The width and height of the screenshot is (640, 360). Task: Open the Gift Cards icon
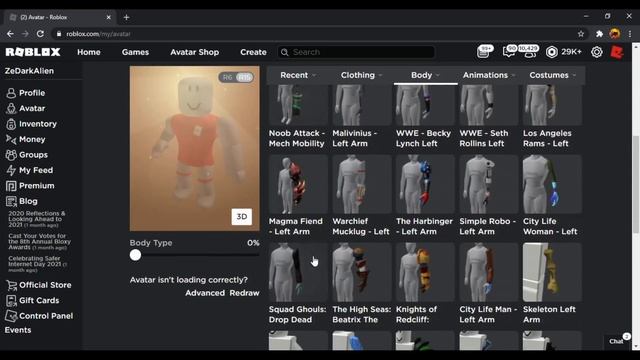pos(11,301)
